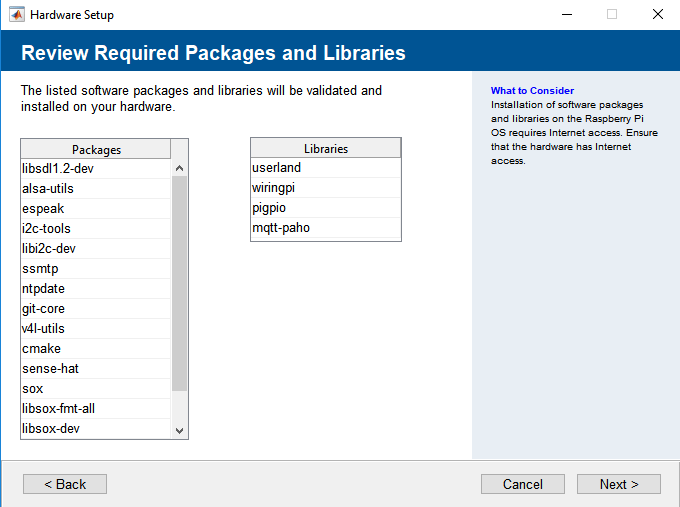
Task: Select libsdl1.2-dev in the packages list
Action: (x=96, y=169)
